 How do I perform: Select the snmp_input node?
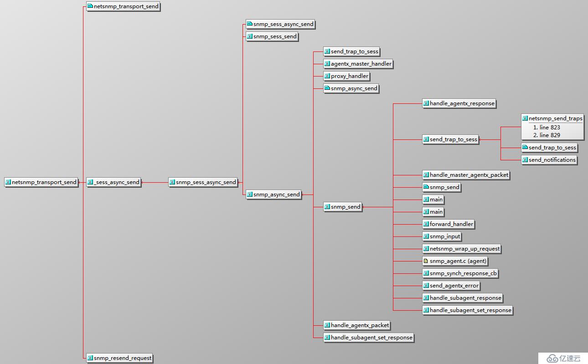tap(442, 236)
